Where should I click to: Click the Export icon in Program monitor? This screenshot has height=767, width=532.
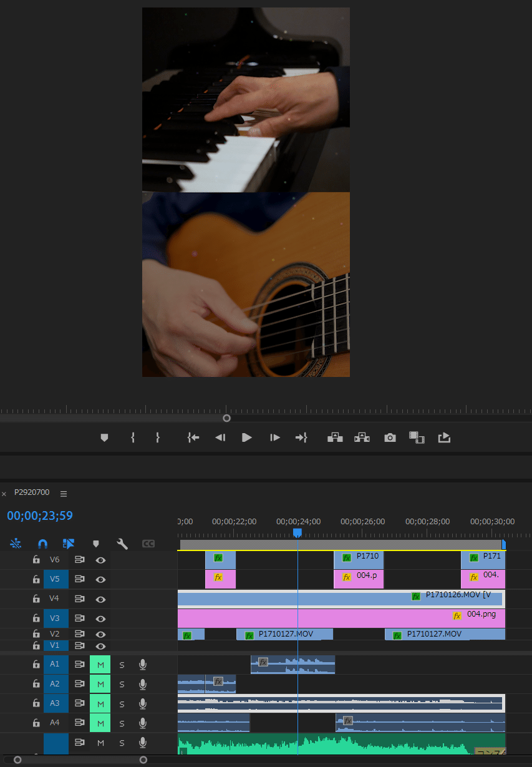coord(444,437)
